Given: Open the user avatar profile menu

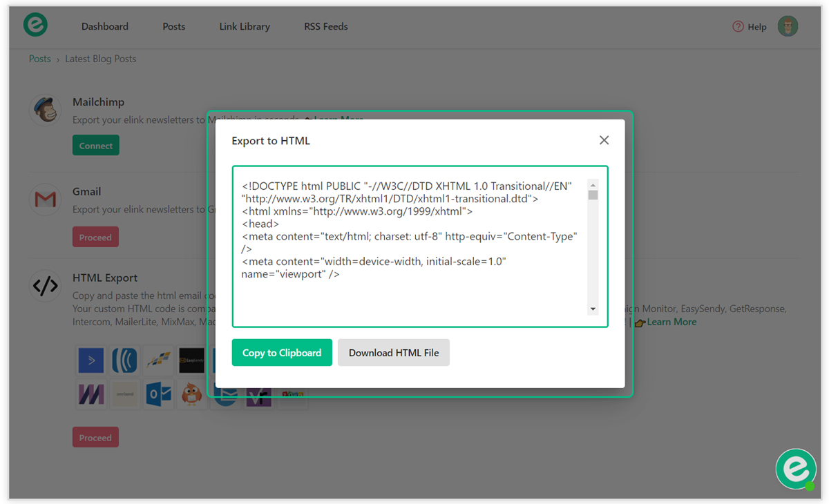Looking at the screenshot, I should (788, 26).
